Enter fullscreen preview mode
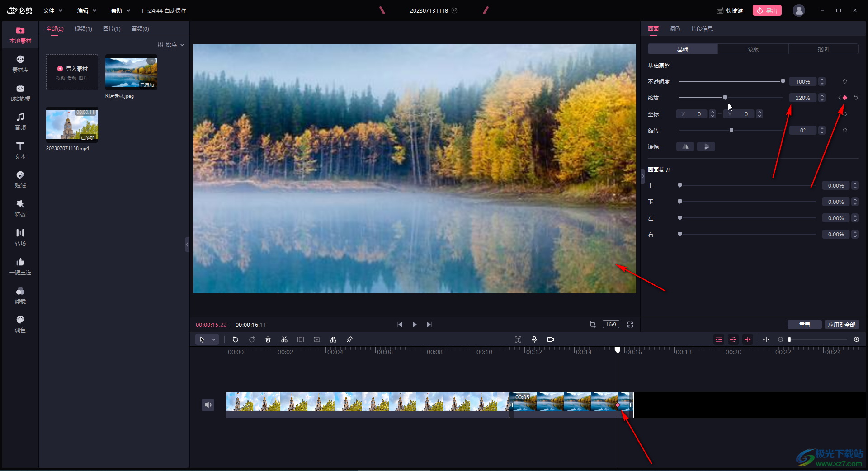This screenshot has height=471, width=868. point(630,325)
